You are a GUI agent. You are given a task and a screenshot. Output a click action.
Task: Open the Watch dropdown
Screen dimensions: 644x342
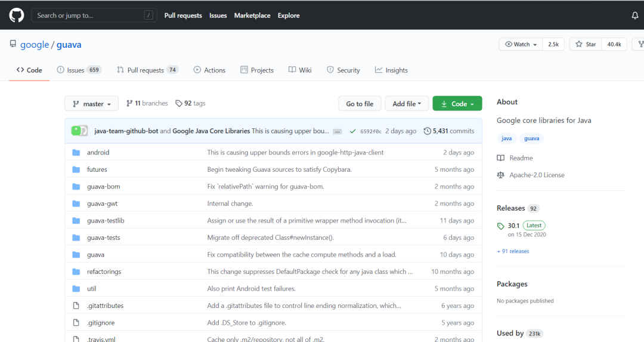click(x=521, y=44)
